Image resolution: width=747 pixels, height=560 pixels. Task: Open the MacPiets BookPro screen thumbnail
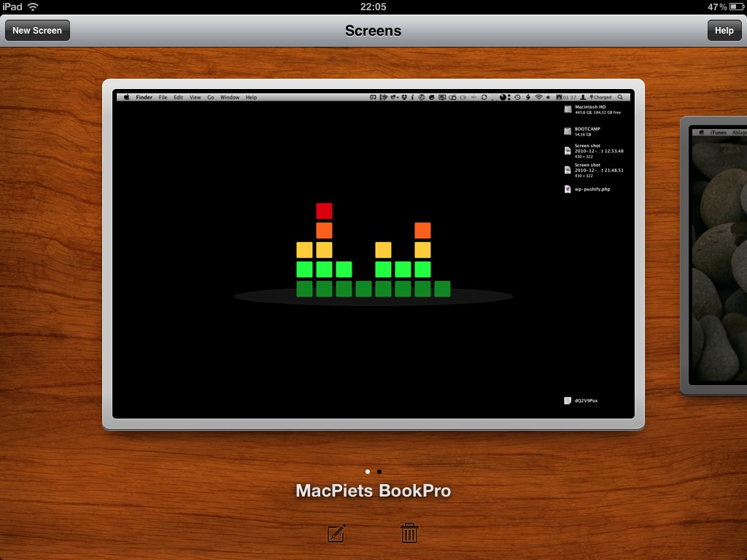(x=373, y=254)
